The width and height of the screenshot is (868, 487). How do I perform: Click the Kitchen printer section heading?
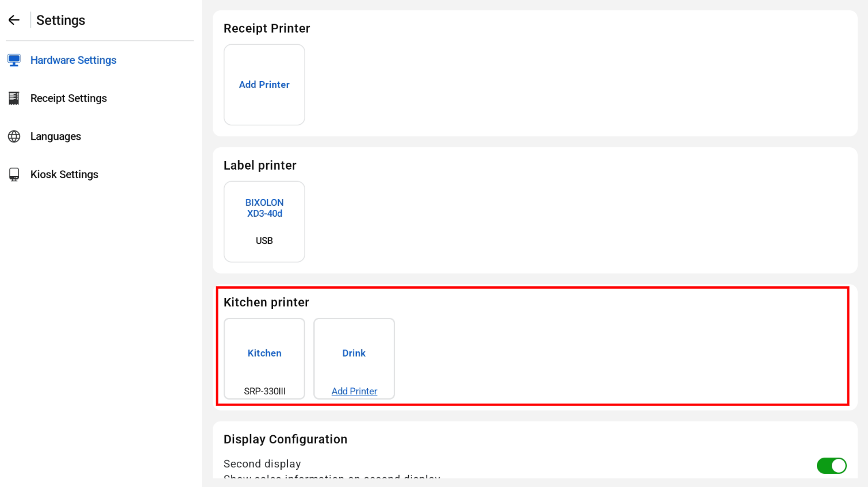[x=266, y=302]
